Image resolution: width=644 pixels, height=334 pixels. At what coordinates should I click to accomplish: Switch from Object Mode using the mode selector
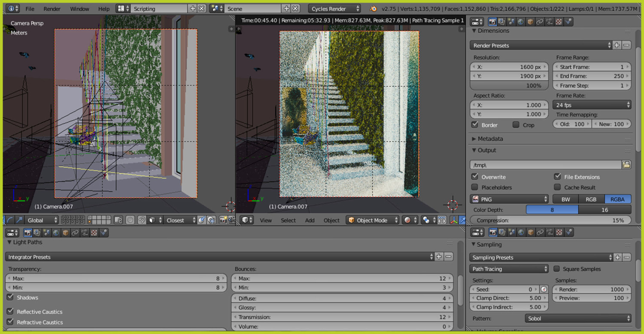[x=372, y=220]
